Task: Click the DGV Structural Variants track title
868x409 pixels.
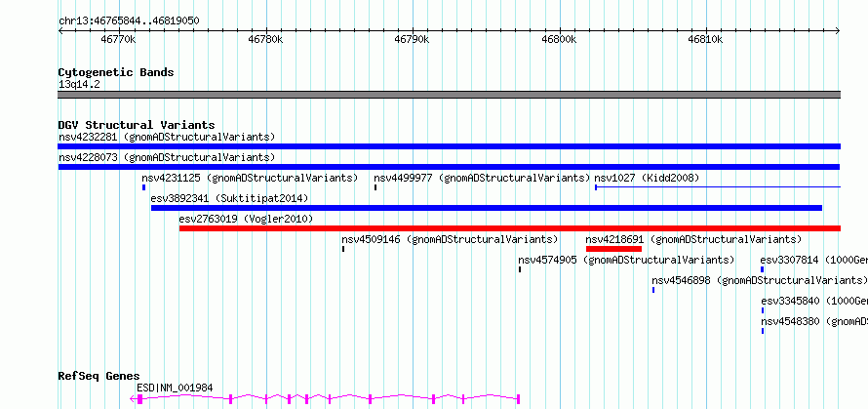Action: [x=137, y=125]
